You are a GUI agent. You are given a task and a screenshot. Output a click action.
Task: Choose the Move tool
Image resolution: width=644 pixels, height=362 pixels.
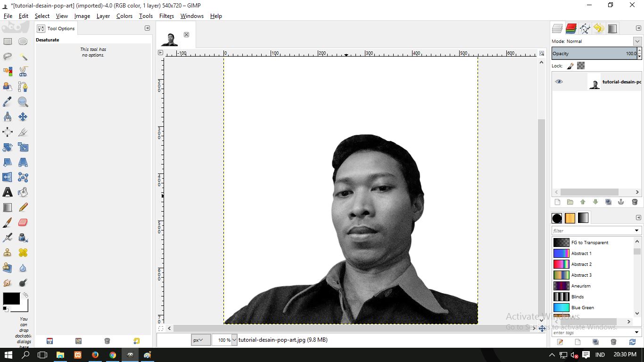(23, 117)
